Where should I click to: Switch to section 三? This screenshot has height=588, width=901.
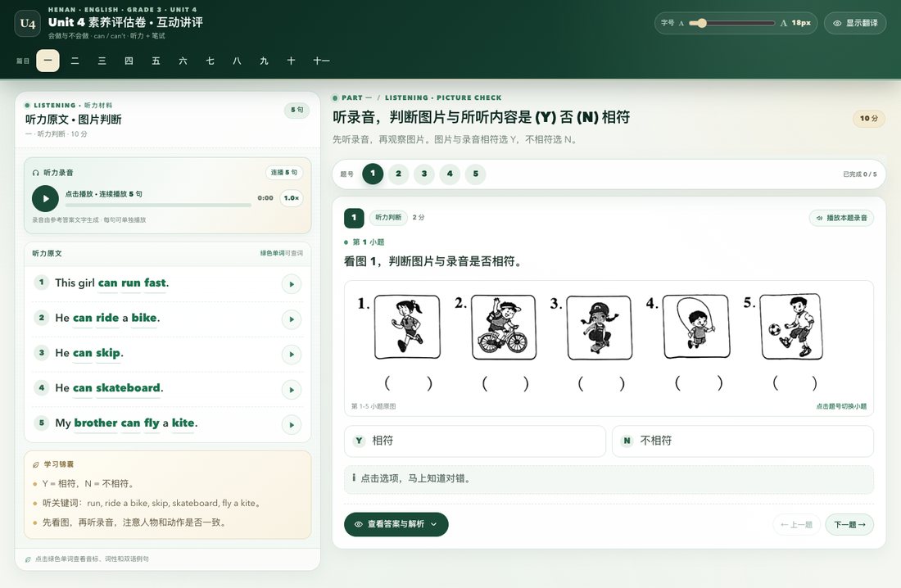102,61
